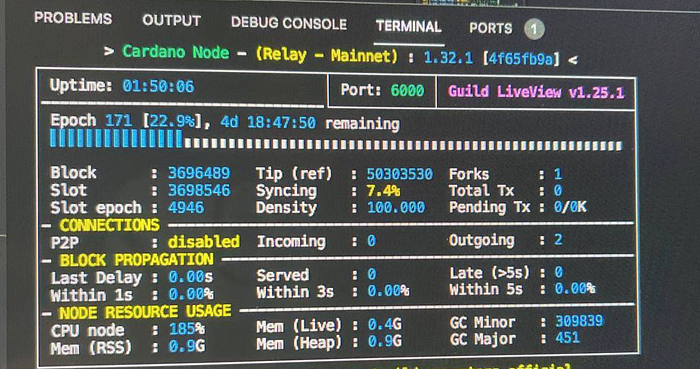Click the Incoming connections value 0
The width and height of the screenshot is (700, 369).
click(371, 241)
